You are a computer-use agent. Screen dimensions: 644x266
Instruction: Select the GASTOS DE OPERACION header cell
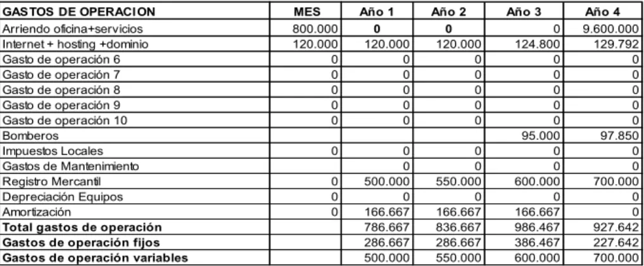pos(135,12)
